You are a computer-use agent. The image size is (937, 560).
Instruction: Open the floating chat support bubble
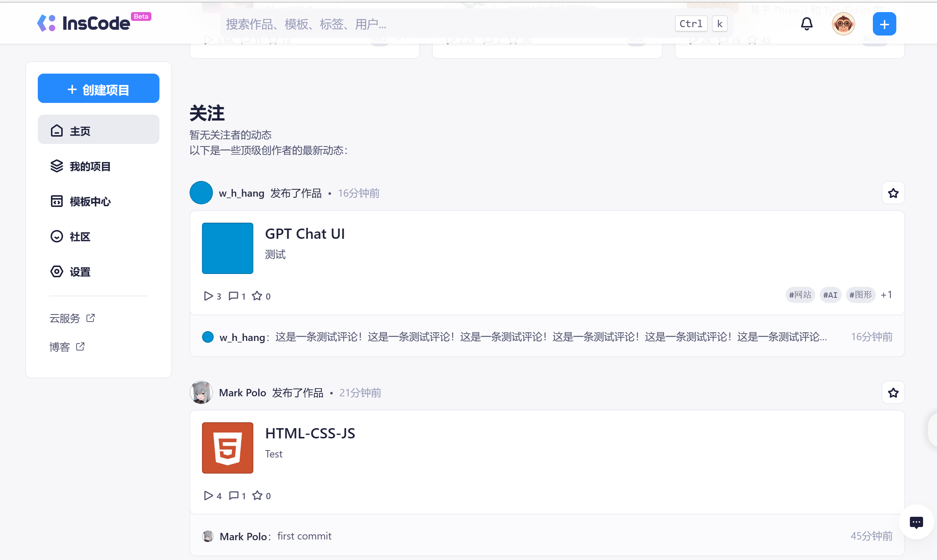916,522
